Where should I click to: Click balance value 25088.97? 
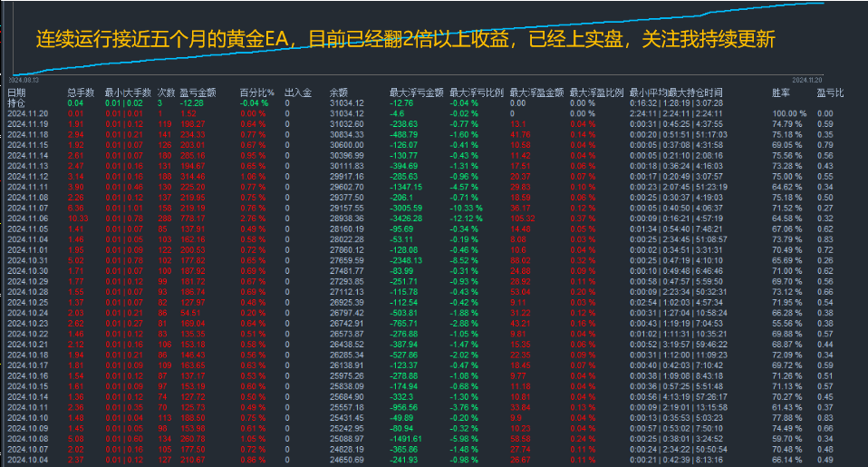(x=347, y=439)
